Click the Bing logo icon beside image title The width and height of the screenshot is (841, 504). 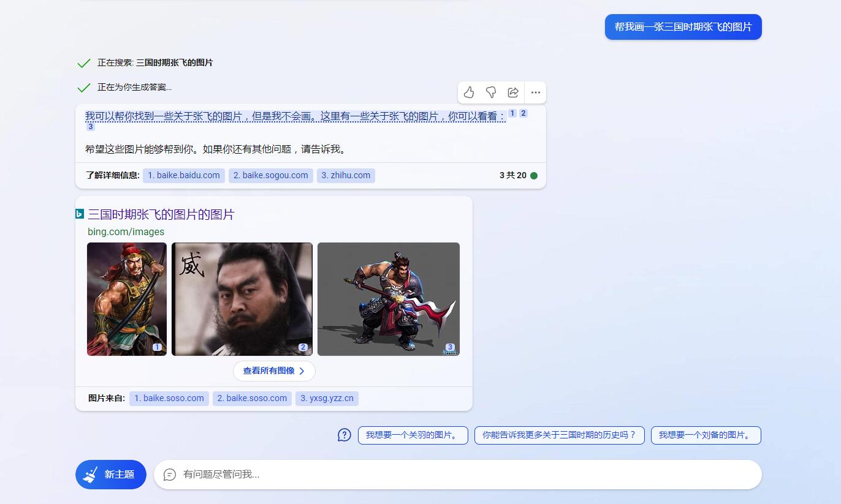(80, 214)
